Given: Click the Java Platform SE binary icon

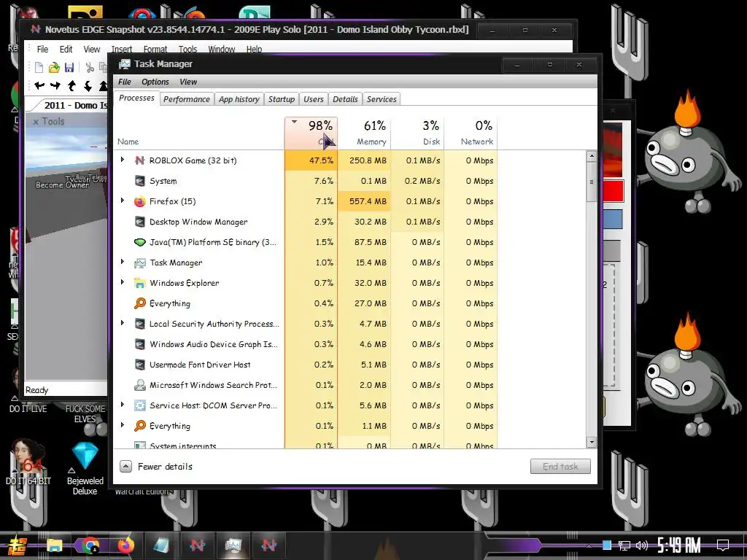Looking at the screenshot, I should 139,242.
